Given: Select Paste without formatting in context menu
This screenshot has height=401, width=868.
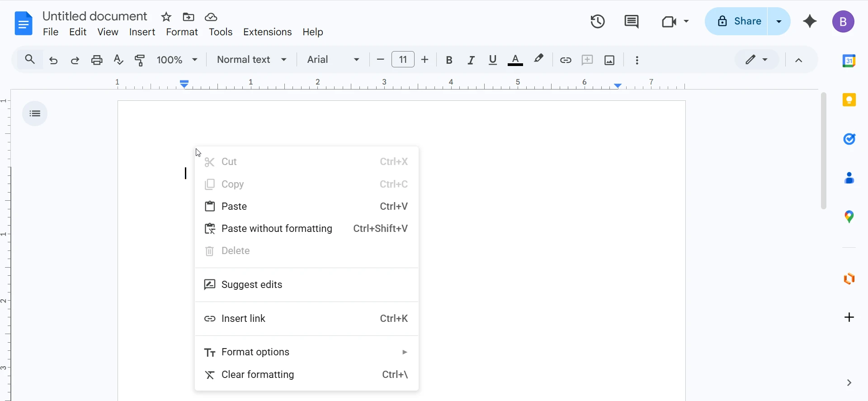Looking at the screenshot, I should click(277, 229).
